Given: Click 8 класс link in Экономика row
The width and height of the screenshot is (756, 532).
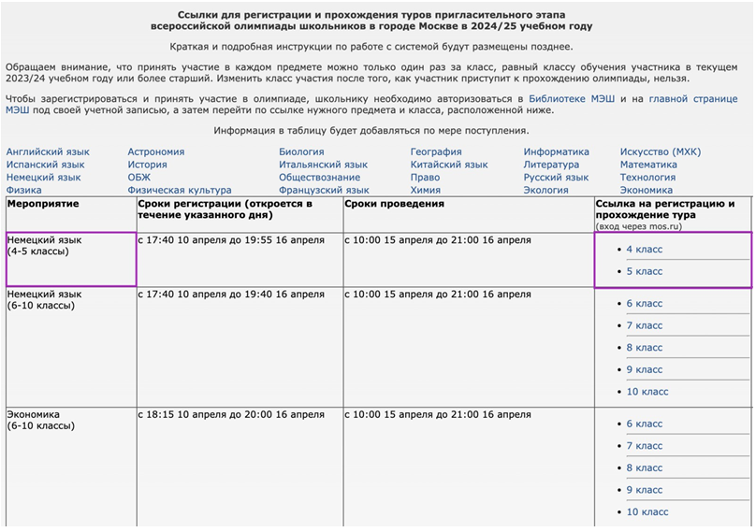Looking at the screenshot, I should [x=644, y=467].
